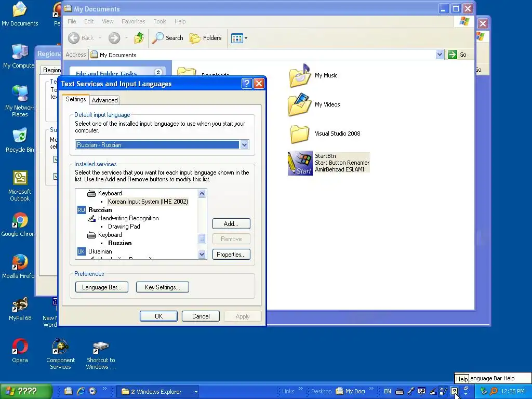532x399 pixels.
Task: Click the Internet Explorer quick launch icon
Action: (81, 391)
